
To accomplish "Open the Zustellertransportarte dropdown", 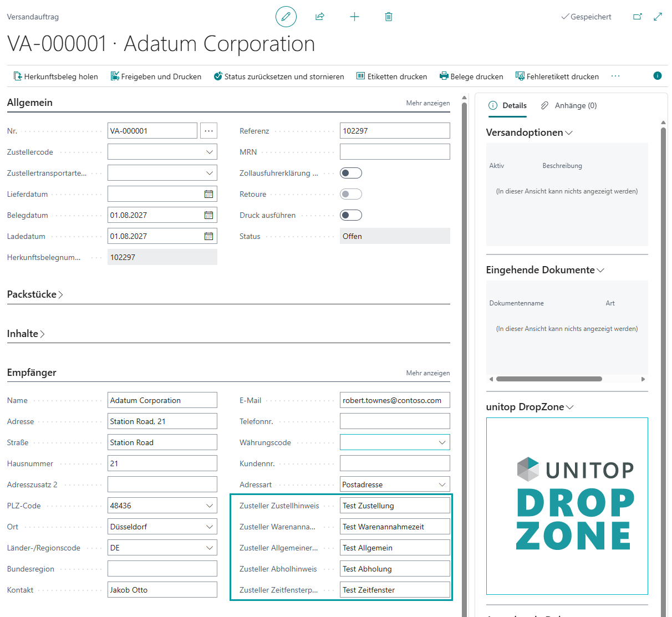I will [210, 173].
